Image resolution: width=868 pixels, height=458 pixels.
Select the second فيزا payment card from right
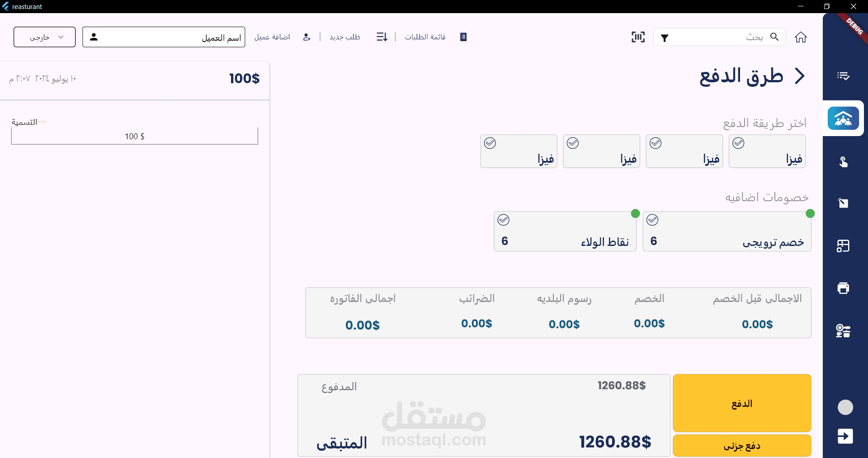[x=684, y=151]
